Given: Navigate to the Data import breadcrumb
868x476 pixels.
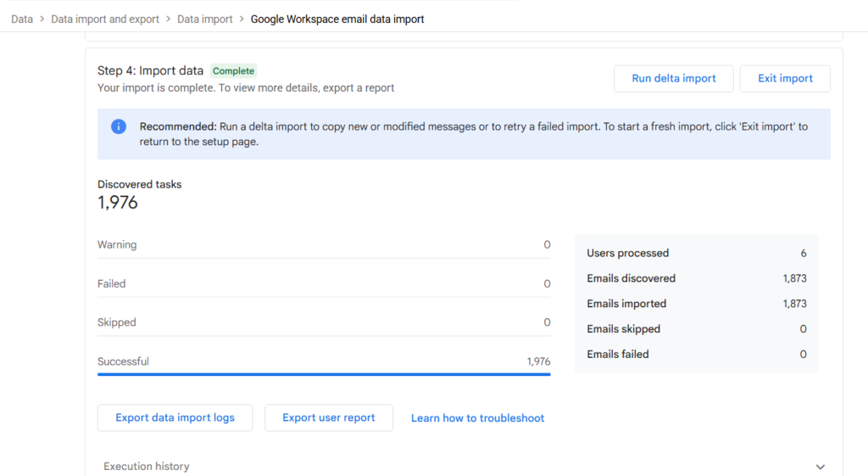Looking at the screenshot, I should coord(205,20).
